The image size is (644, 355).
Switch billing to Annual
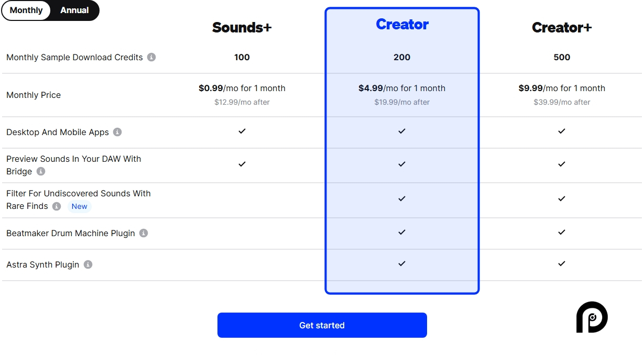(x=74, y=10)
